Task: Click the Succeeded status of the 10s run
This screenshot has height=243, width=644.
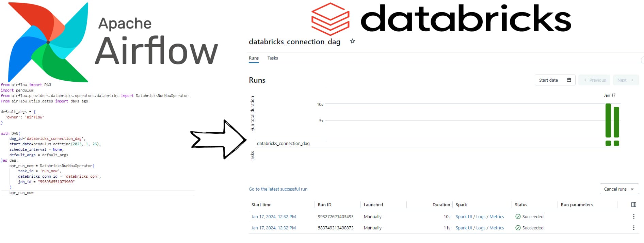Action: click(529, 216)
